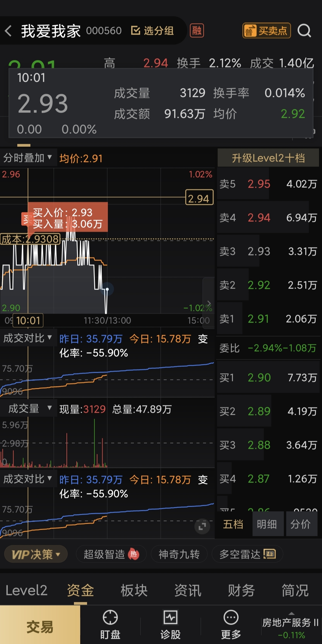Open the search magnifier icon
The height and width of the screenshot is (644, 322).
coord(304,31)
